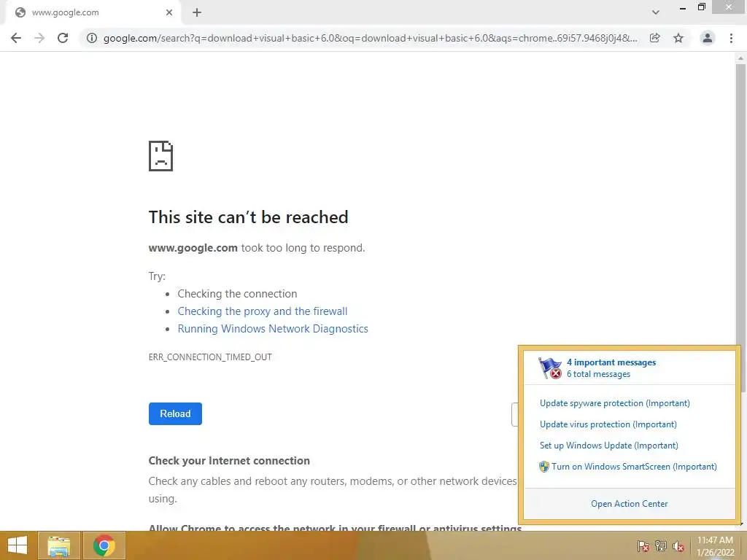Share this page icon in address bar
This screenshot has width=747, height=560.
coord(655,38)
